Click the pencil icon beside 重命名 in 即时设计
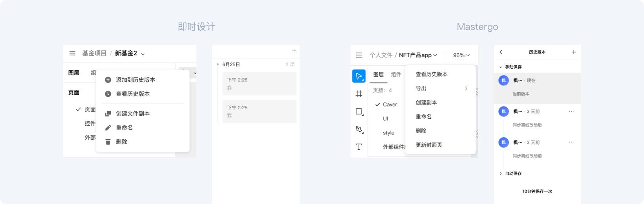Screen dimensions: 644x204 pyautogui.click(x=108, y=128)
